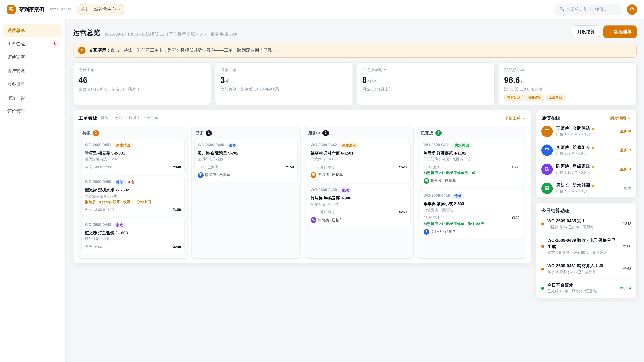This screenshot has width=644, height=362.
Task: Click the small 周 avatar on card WO-2609-0431
Action: click(x=426, y=181)
